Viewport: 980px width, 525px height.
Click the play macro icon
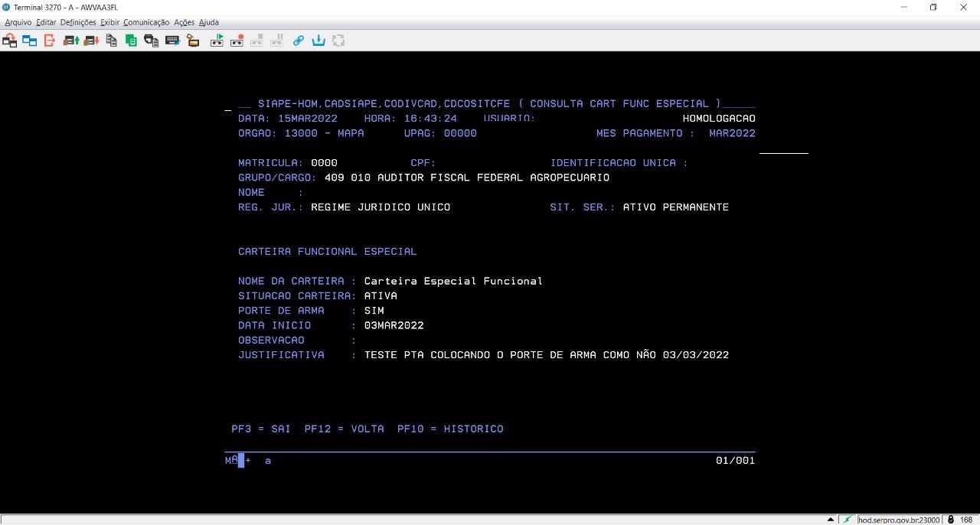[217, 41]
